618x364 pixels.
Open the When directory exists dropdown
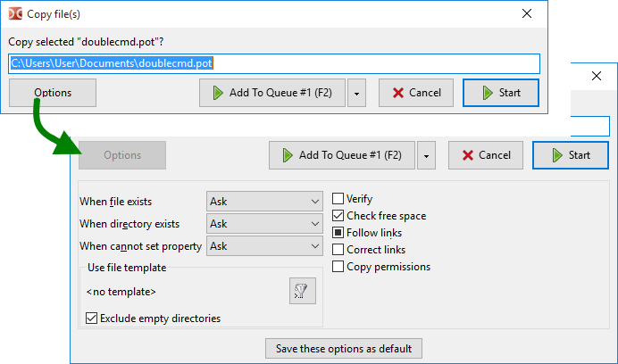tap(264, 224)
